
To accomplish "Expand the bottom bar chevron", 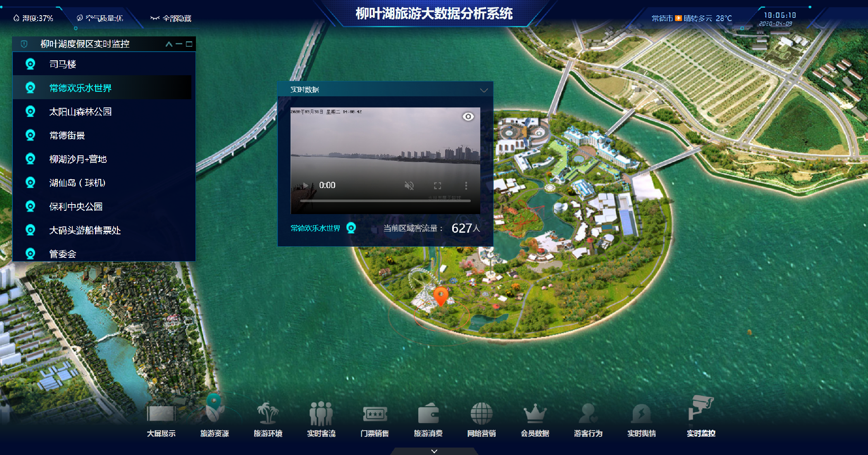I will tap(434, 451).
